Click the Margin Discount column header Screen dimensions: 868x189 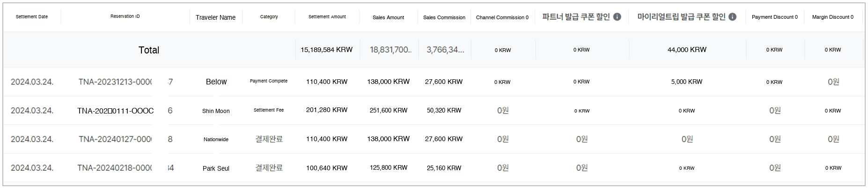pos(832,17)
